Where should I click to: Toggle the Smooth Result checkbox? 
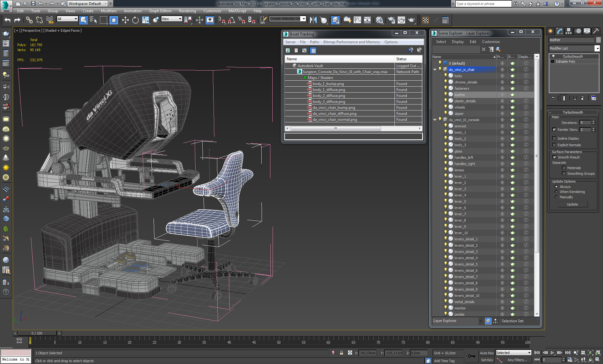(x=554, y=157)
